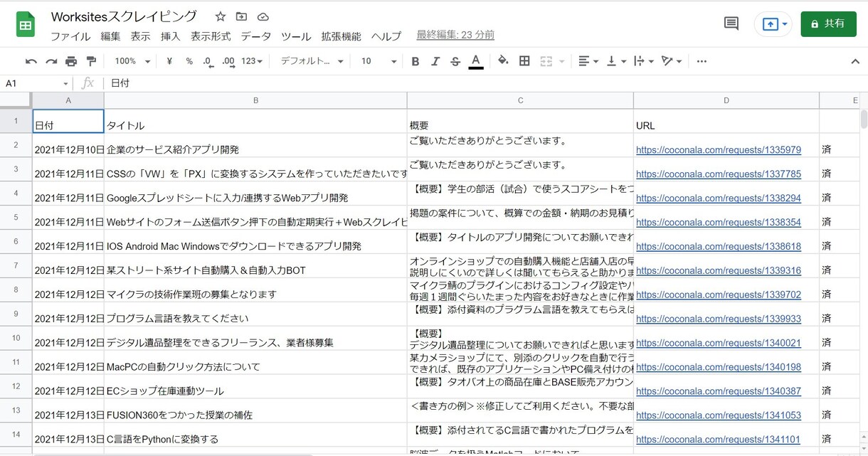This screenshot has height=456, width=868.
Task: Click the present/upload icon button
Action: [771, 23]
